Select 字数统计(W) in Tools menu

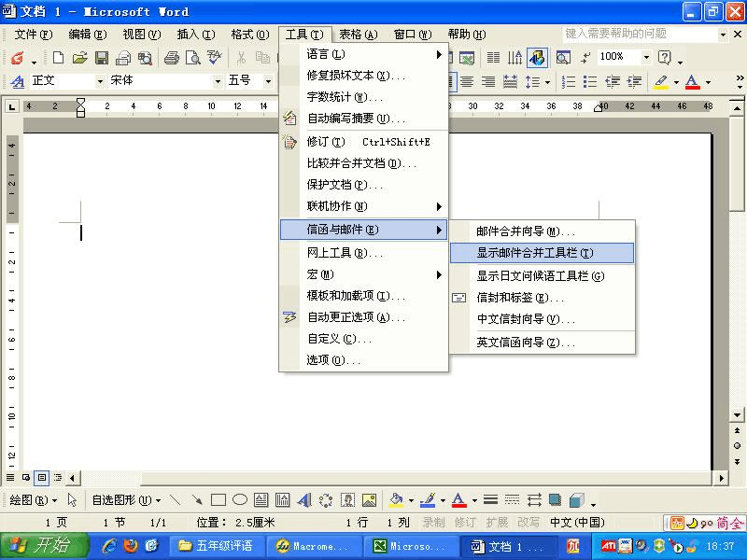364,97
